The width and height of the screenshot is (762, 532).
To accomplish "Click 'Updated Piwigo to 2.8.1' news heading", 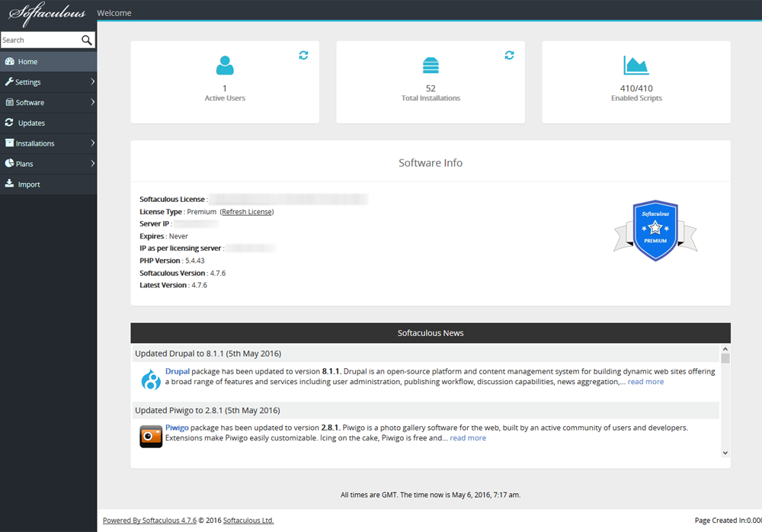I will pyautogui.click(x=207, y=410).
